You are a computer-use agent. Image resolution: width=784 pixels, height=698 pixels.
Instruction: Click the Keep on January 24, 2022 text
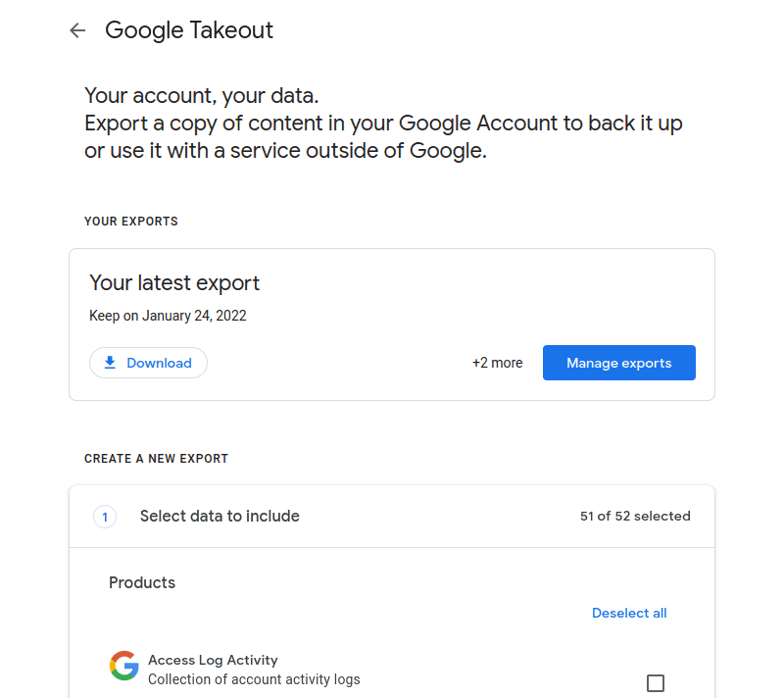tap(168, 316)
